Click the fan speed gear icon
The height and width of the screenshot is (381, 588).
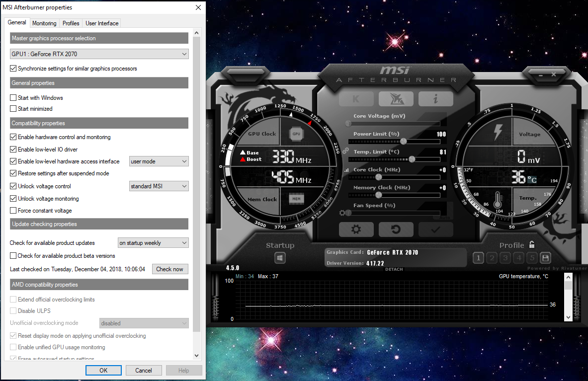point(342,213)
